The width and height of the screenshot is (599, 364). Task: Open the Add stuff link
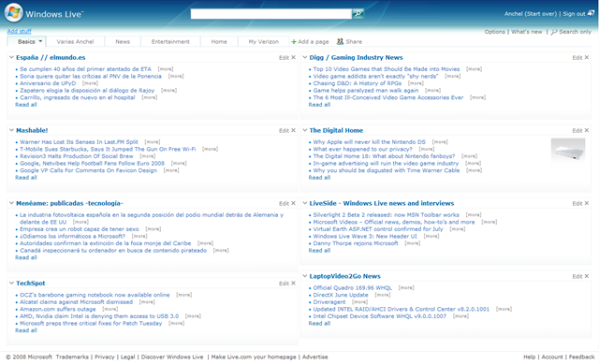pos(19,31)
